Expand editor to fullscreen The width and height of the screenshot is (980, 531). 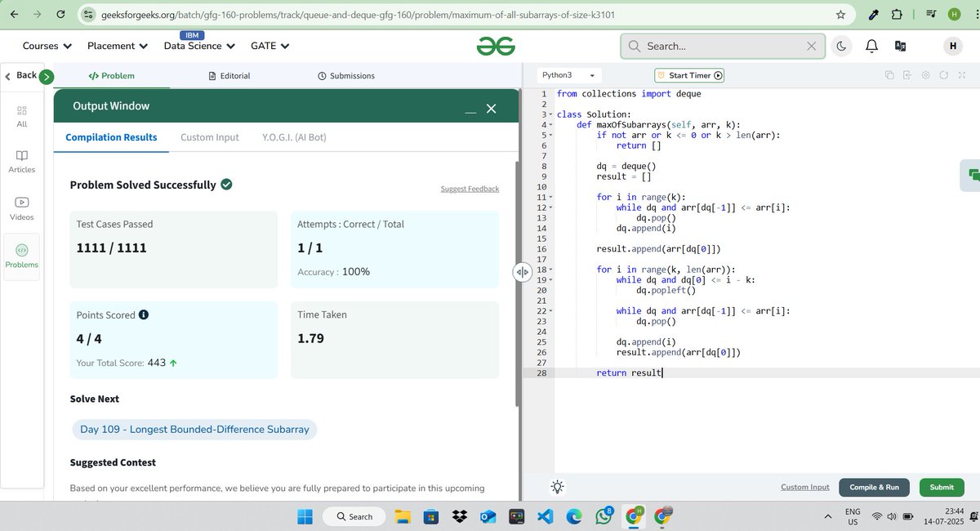pyautogui.click(x=962, y=75)
